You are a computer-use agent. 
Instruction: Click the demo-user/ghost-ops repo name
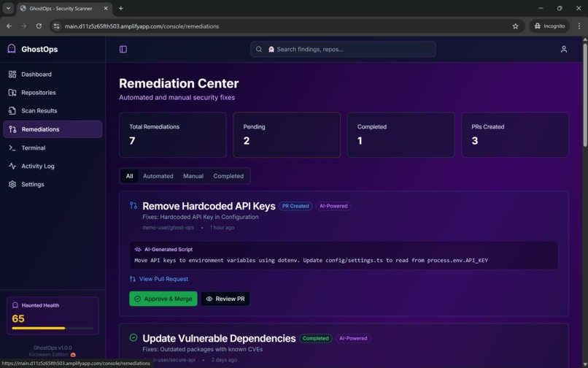tap(169, 228)
